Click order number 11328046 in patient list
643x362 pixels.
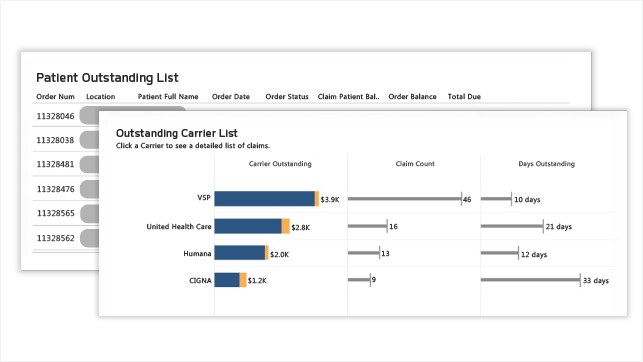pos(55,116)
